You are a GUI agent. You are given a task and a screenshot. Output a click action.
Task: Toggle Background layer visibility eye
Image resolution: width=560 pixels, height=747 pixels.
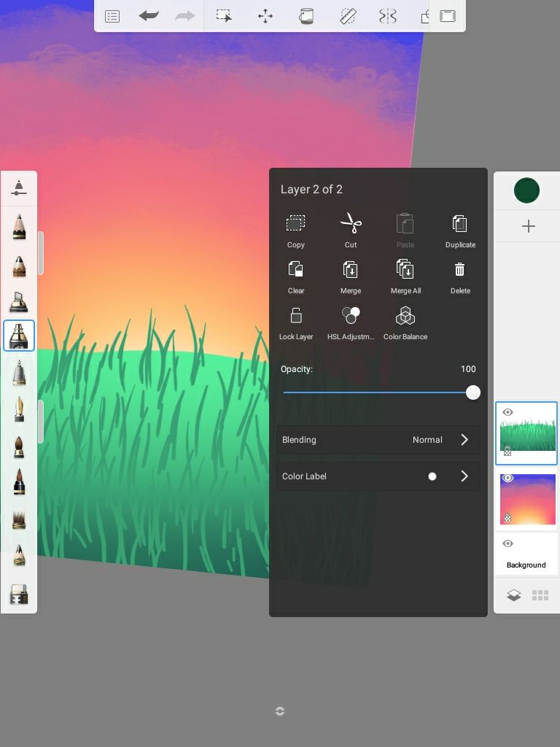tap(507, 543)
